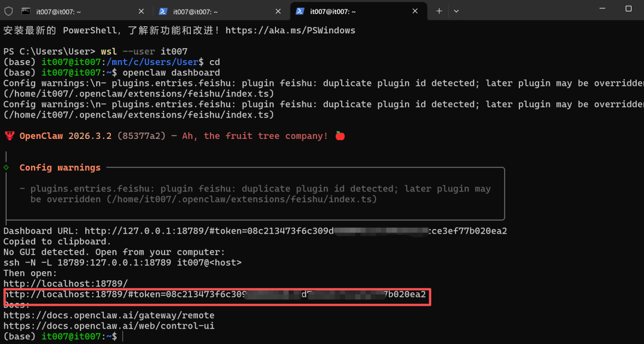Viewport: 644px width, 344px height.
Task: Click the shield icon in title bar
Action: (x=8, y=11)
